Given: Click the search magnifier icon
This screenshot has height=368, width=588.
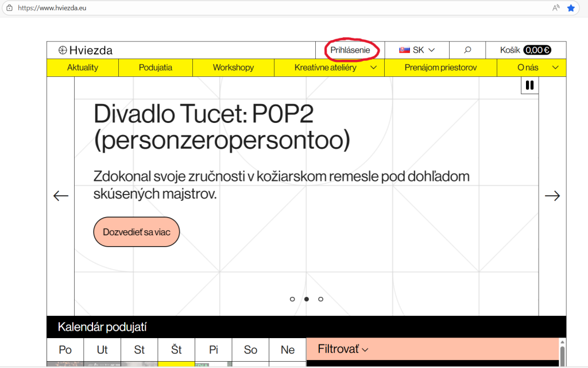Looking at the screenshot, I should 467,51.
